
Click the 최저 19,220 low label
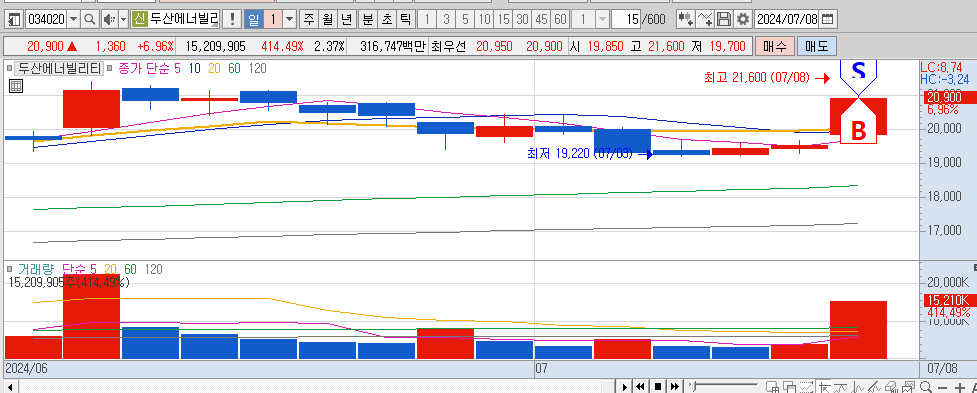pos(579,153)
